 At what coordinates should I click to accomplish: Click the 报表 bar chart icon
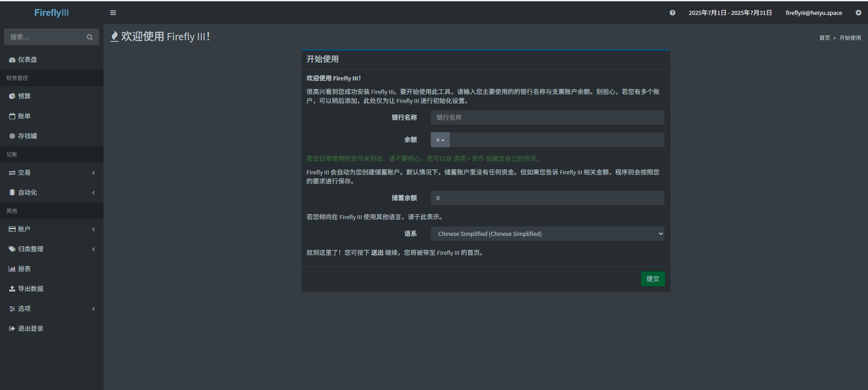coord(12,269)
